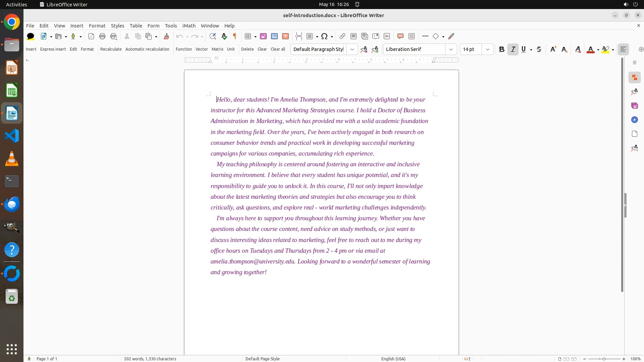Toggle italic formatting
The image size is (644, 362).
click(513, 49)
